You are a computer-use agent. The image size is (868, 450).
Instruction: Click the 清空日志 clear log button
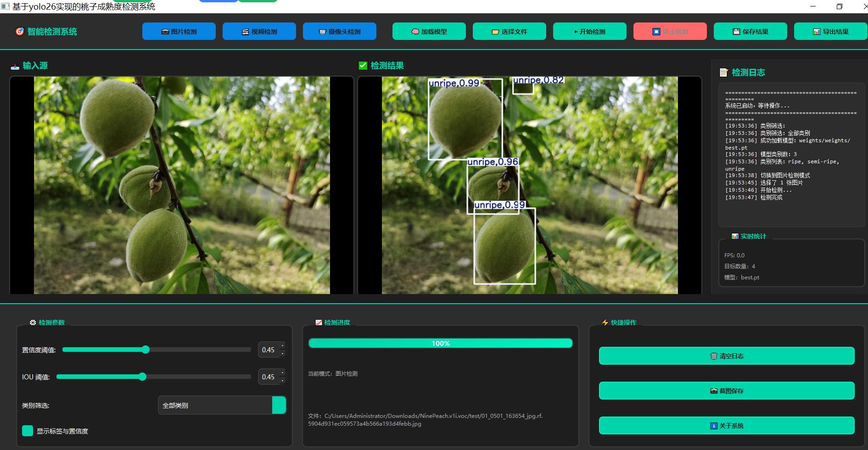click(x=726, y=356)
